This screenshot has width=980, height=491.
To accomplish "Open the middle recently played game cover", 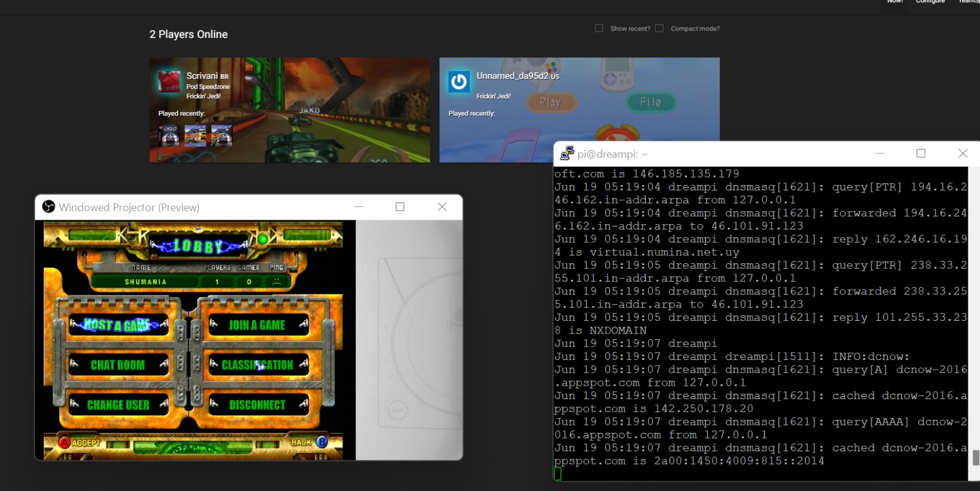I will click(195, 135).
